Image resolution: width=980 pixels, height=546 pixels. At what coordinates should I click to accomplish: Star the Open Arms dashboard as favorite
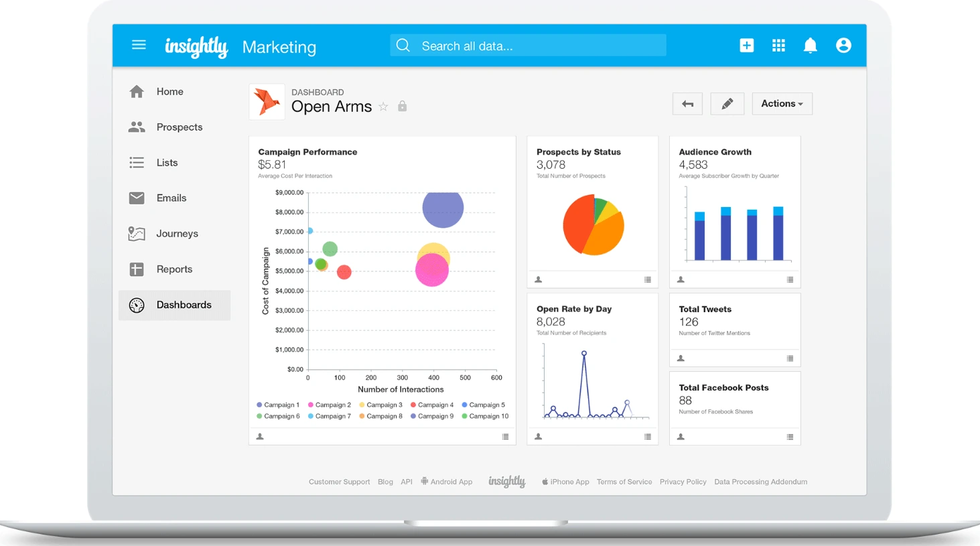point(383,107)
